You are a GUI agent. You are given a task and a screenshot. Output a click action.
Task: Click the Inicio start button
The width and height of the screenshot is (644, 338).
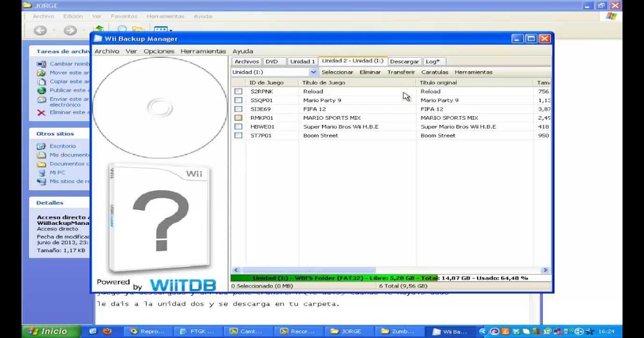pyautogui.click(x=52, y=332)
